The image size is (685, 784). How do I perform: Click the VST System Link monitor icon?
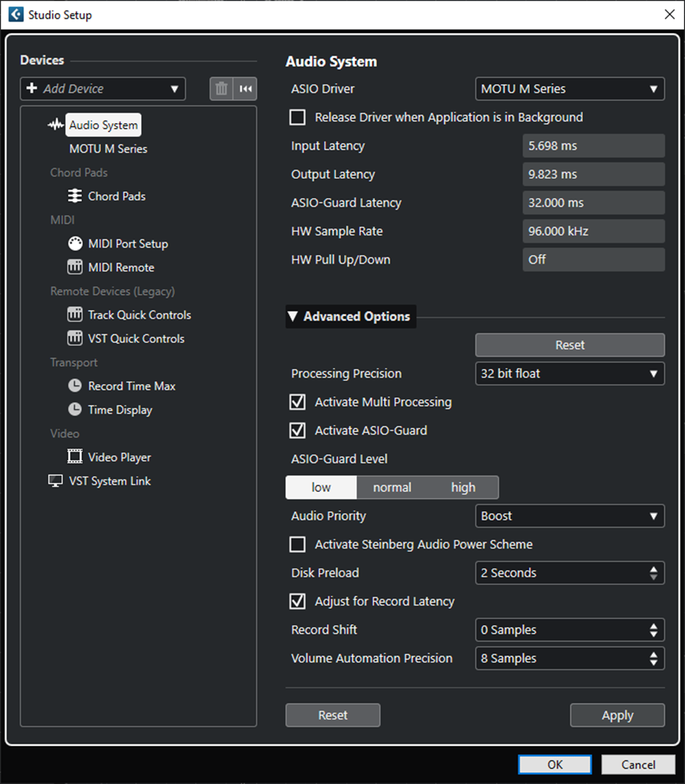pos(55,481)
